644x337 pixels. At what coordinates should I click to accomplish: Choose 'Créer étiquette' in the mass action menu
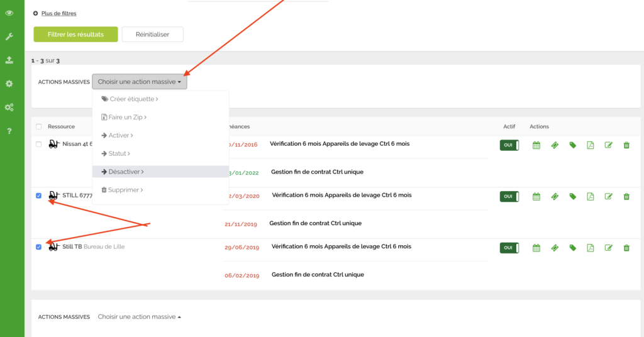pos(132,99)
